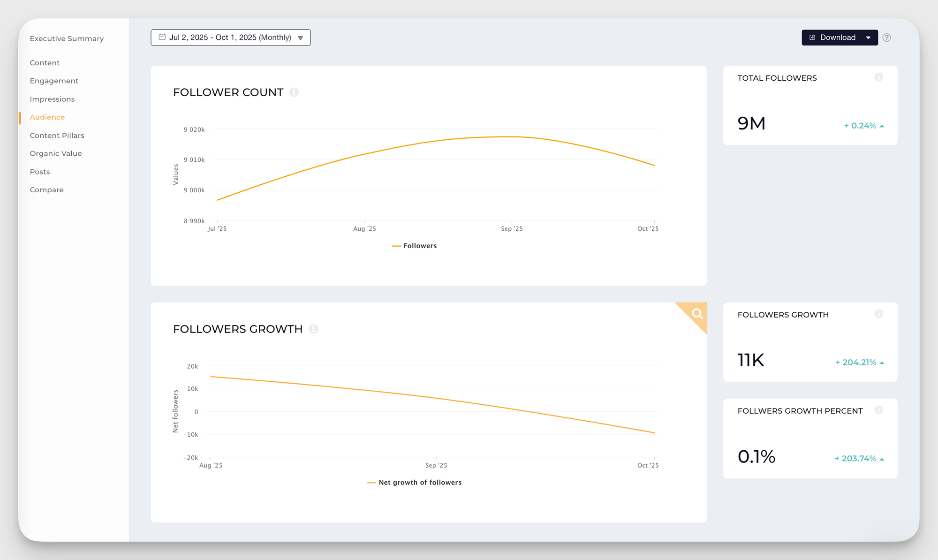Click the help question mark icon
The image size is (938, 560).
click(x=886, y=38)
